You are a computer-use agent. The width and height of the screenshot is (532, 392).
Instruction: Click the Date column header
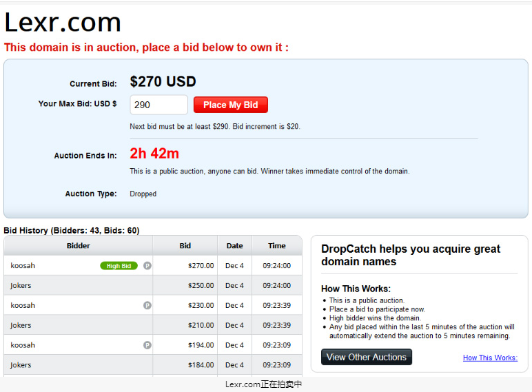coord(235,246)
